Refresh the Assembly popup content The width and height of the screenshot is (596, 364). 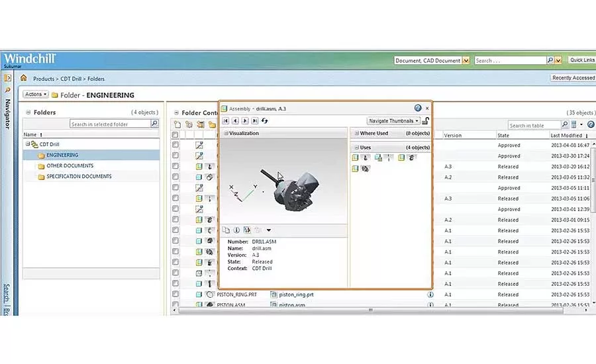click(x=265, y=120)
